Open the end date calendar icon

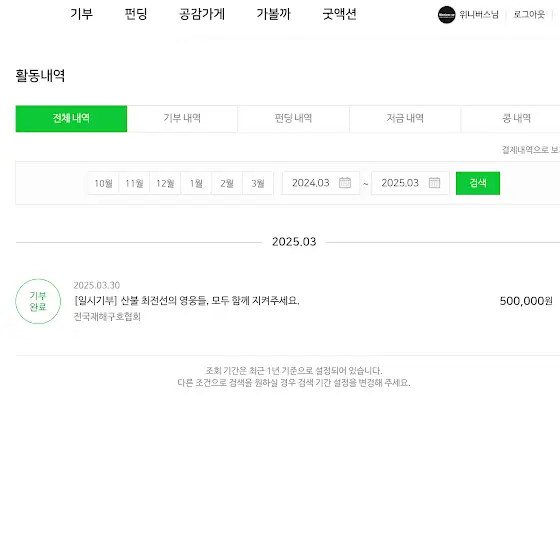(x=434, y=183)
